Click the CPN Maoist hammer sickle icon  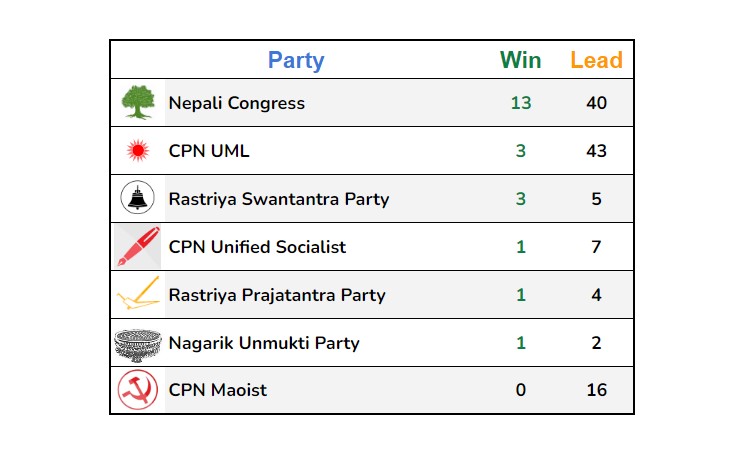(x=138, y=390)
